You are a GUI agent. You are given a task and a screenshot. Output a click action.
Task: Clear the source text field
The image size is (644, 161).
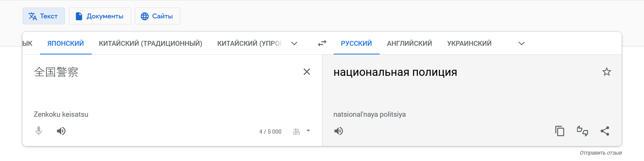[307, 72]
